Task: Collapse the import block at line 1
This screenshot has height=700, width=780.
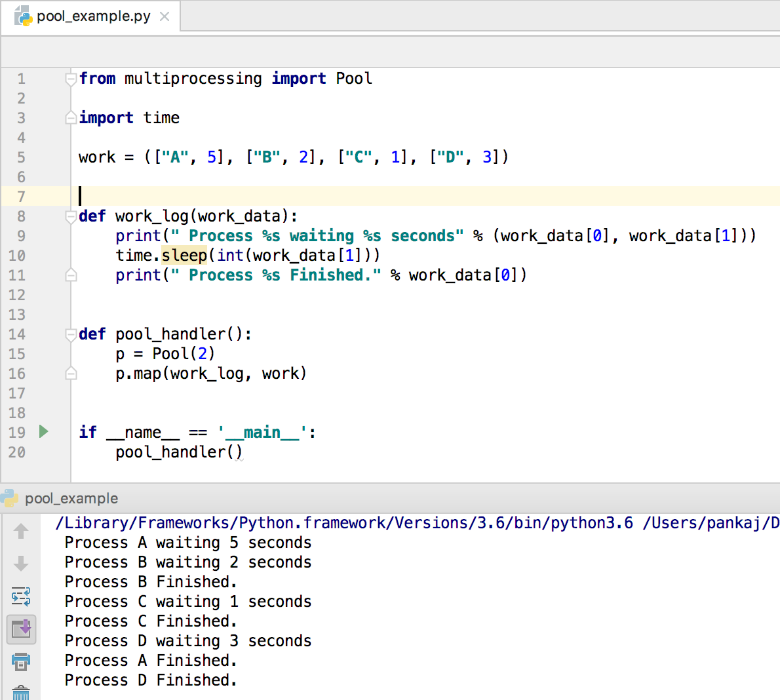Action: coord(70,78)
